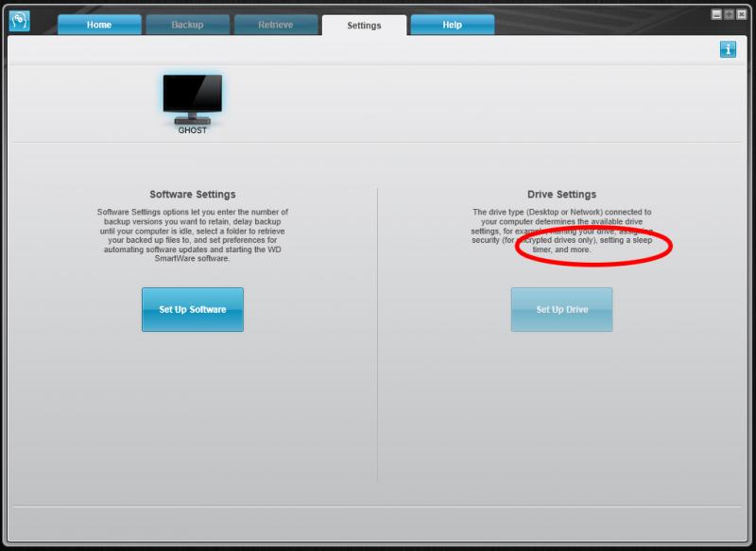Viewport: 756px width, 551px height.
Task: Maximize the SmartWare window
Action: [729, 14]
